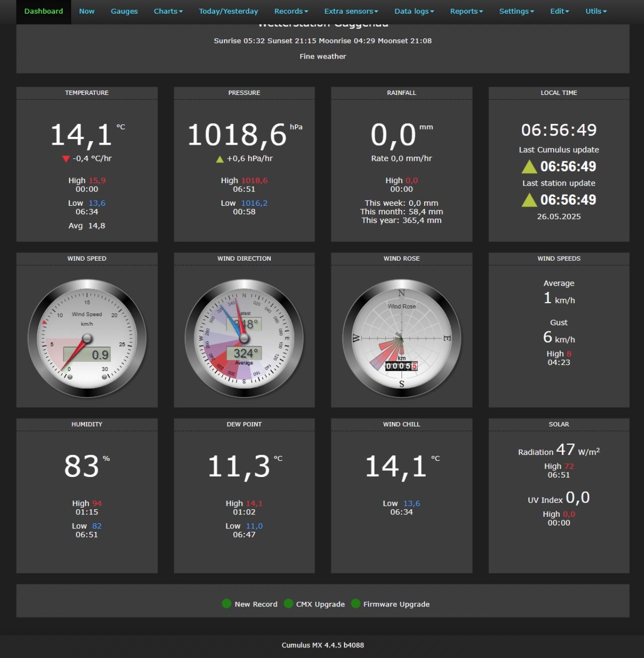
Task: Open the Records dropdown menu
Action: coord(291,11)
